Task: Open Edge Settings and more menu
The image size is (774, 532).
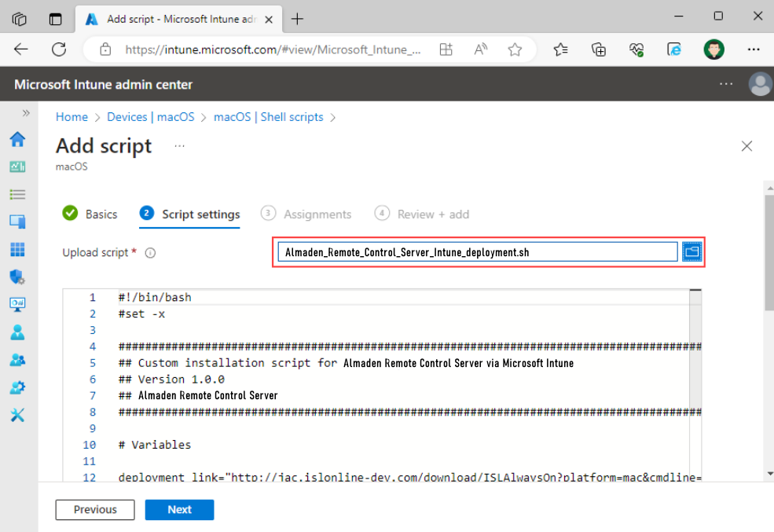Action: [x=754, y=50]
